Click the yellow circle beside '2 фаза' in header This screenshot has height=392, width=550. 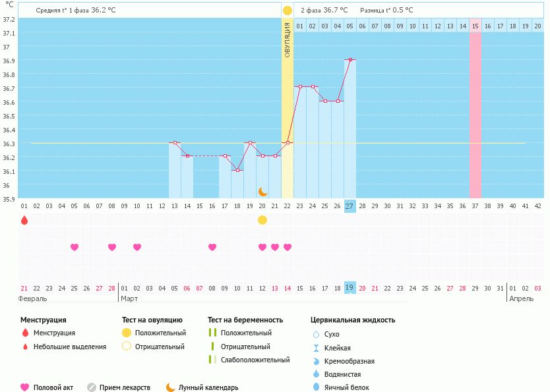coord(288,11)
